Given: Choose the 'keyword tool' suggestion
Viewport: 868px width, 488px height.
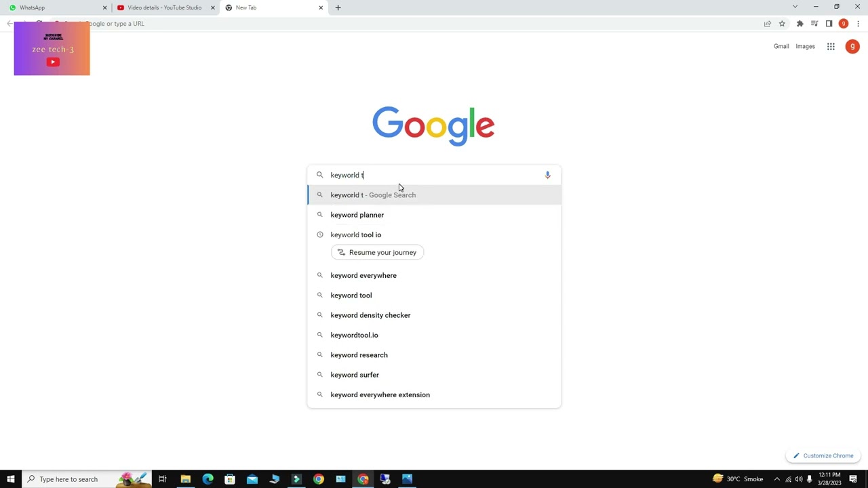Looking at the screenshot, I should click(434, 296).
